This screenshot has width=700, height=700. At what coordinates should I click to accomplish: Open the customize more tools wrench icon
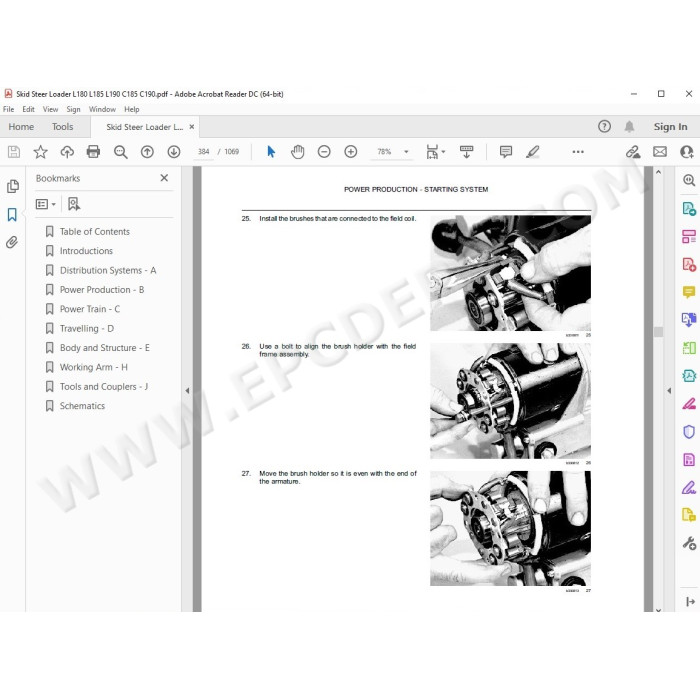coord(689,543)
